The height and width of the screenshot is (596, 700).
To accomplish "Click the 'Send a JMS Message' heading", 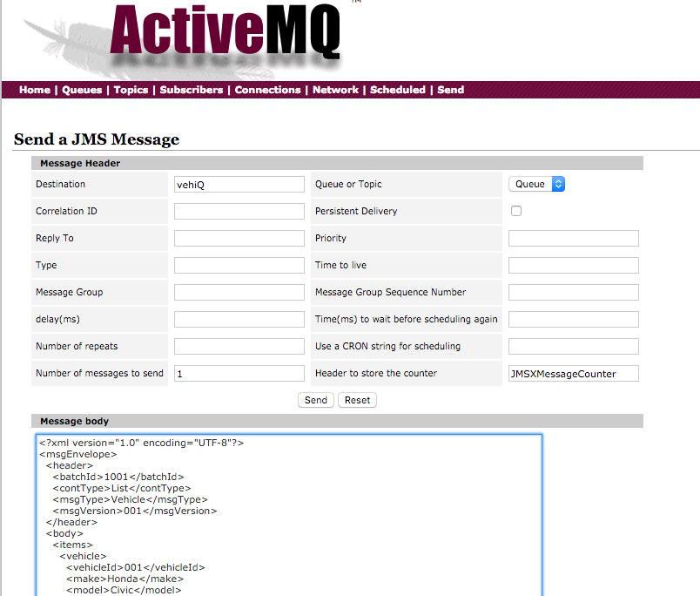I will pos(97,139).
